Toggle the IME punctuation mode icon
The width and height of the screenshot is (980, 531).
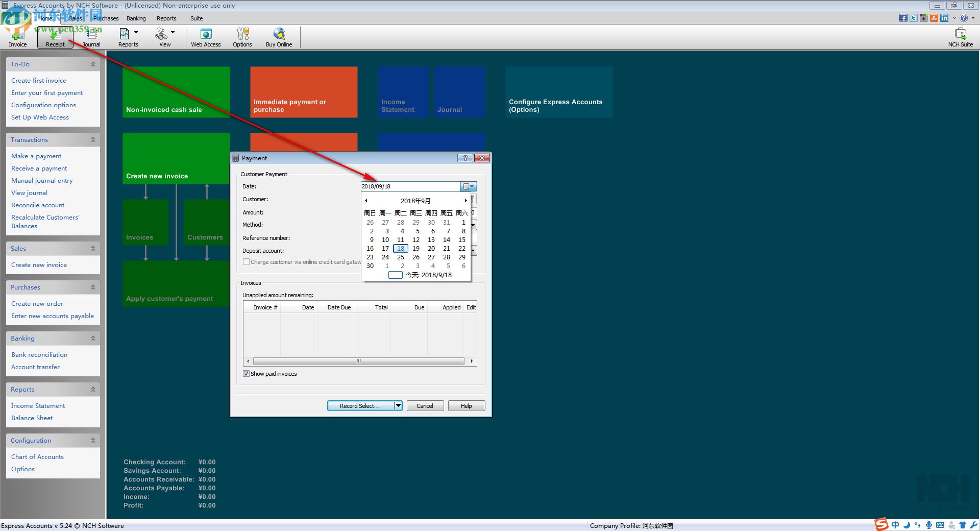(918, 525)
